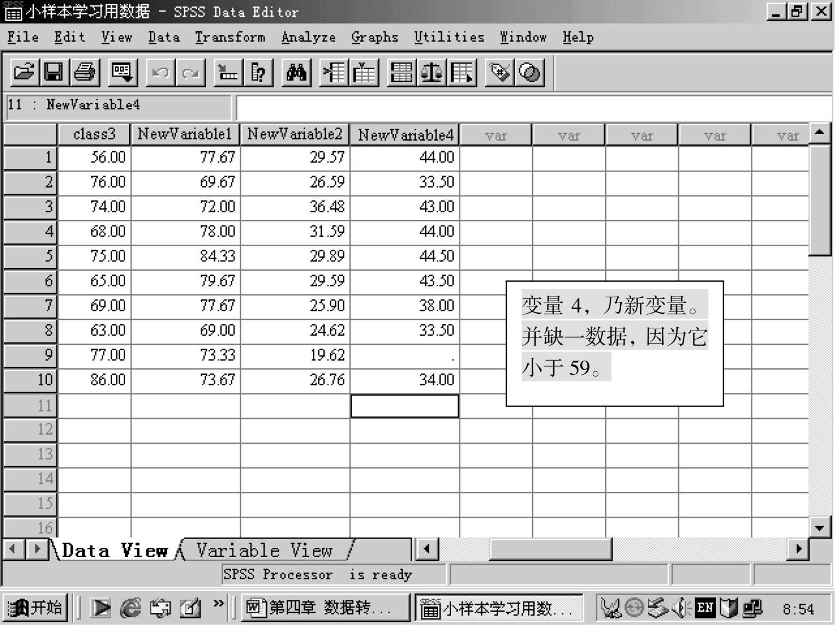Click cell value 86.00 in class3
Screen dimensions: 840x631
click(x=95, y=380)
